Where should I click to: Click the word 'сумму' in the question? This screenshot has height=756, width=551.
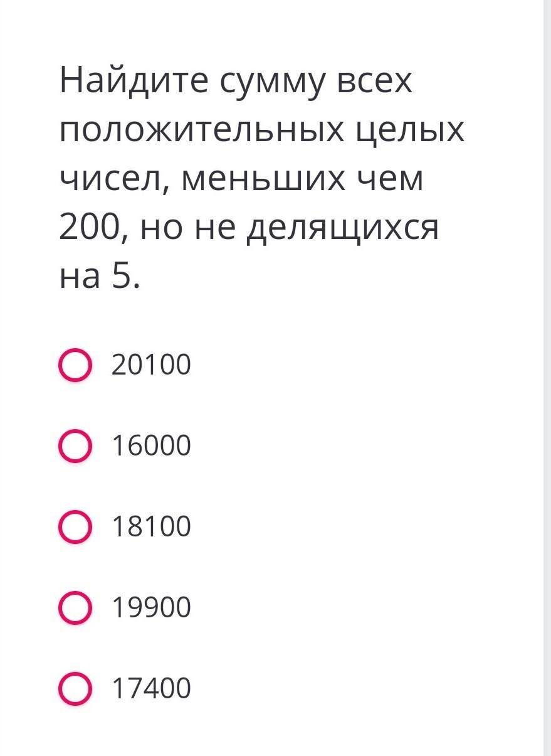tap(273, 83)
